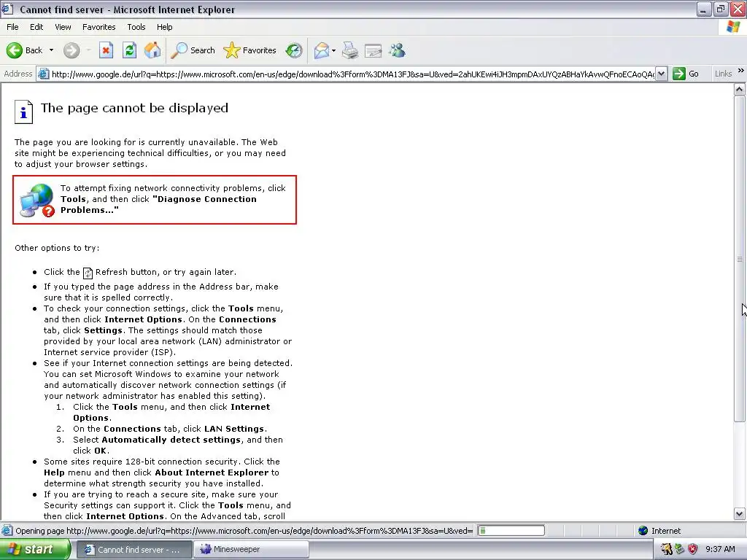
Task: Open the Windows Start button
Action: tap(35, 549)
